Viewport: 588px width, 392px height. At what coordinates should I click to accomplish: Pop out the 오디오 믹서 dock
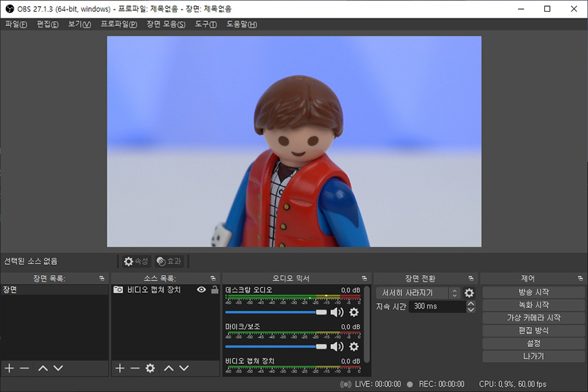click(364, 278)
